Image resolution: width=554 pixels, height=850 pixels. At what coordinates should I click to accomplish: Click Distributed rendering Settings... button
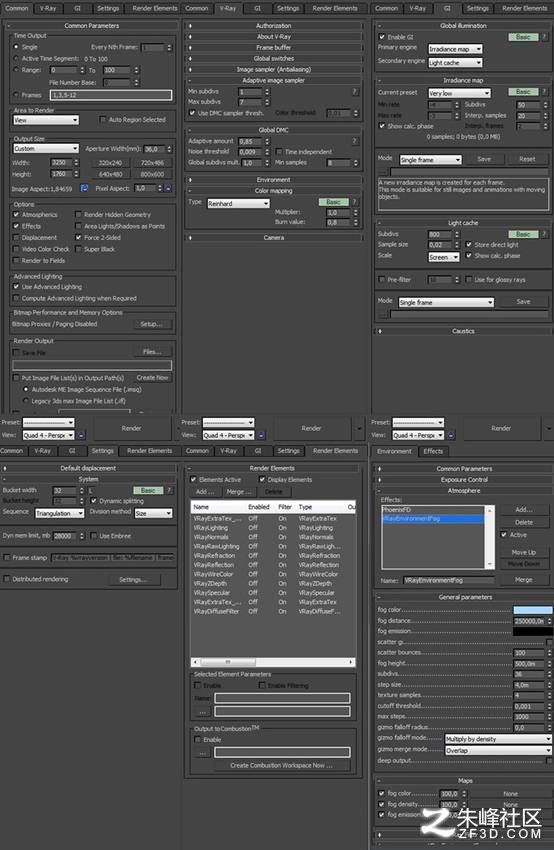pos(133,579)
